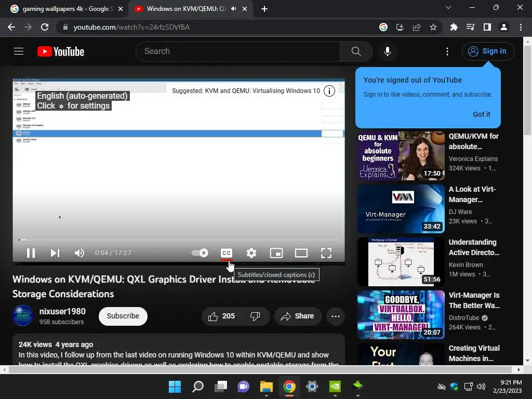This screenshot has width=532, height=399.
Task: Pause the video playback
Action: [31, 253]
